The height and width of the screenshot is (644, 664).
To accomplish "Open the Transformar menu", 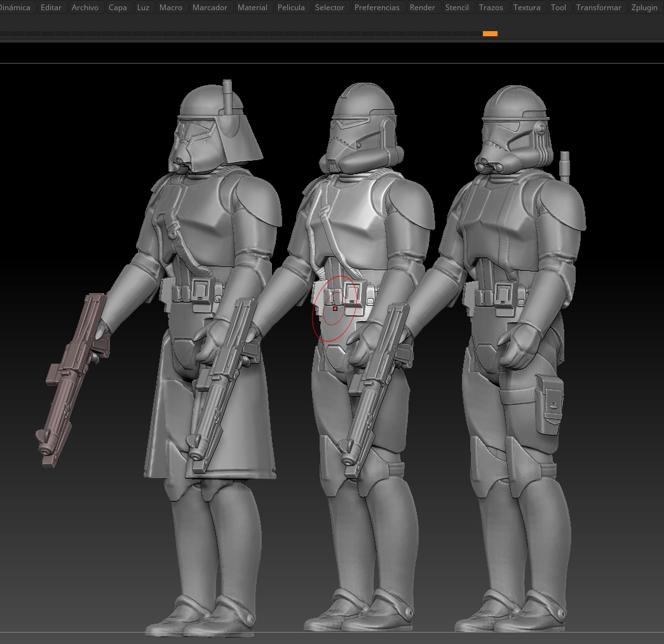I will [x=599, y=8].
